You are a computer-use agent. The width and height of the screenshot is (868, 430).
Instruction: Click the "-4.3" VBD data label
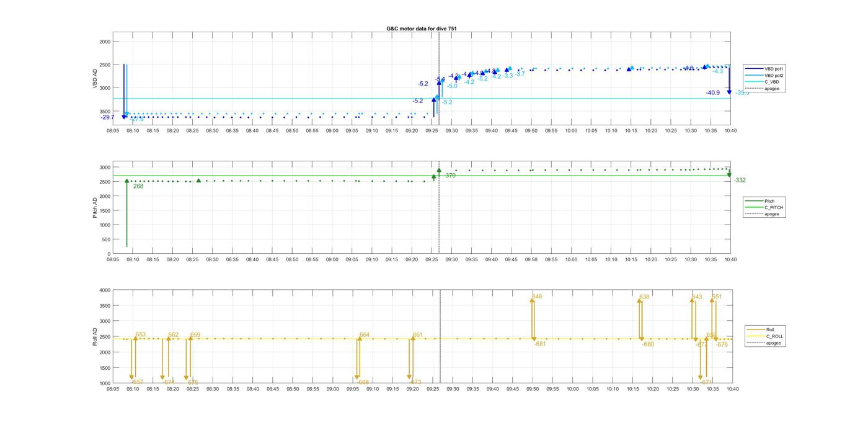click(x=718, y=71)
